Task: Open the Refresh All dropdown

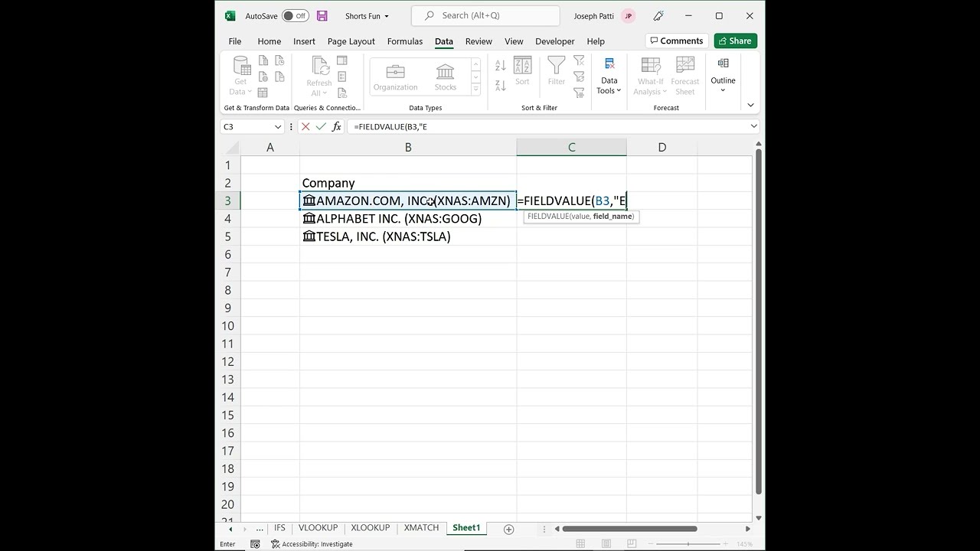Action: click(x=319, y=76)
